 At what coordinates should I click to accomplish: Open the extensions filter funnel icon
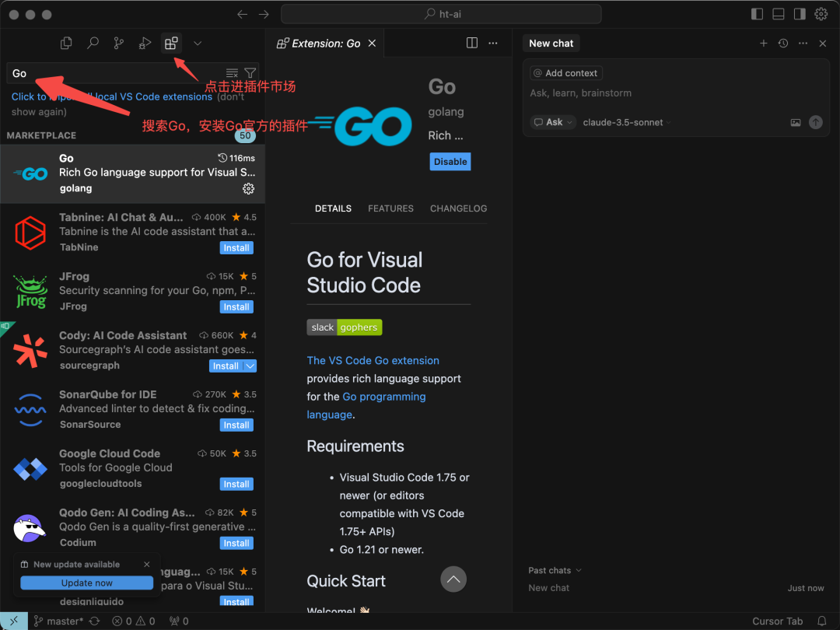[x=250, y=73]
